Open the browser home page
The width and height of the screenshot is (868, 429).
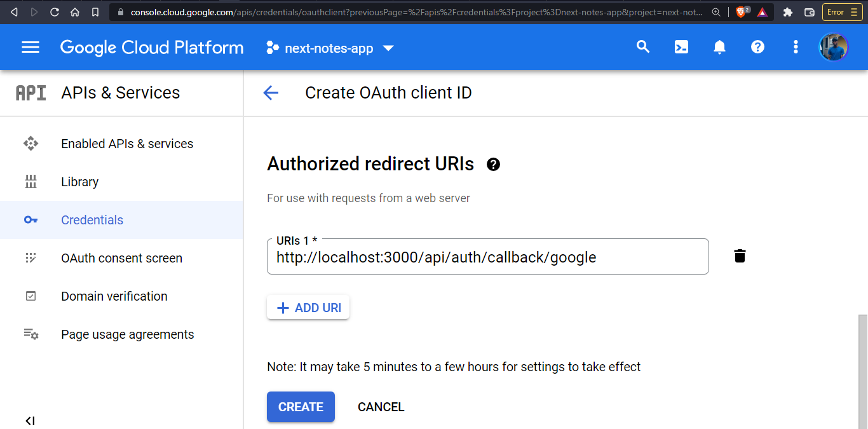[x=75, y=12]
